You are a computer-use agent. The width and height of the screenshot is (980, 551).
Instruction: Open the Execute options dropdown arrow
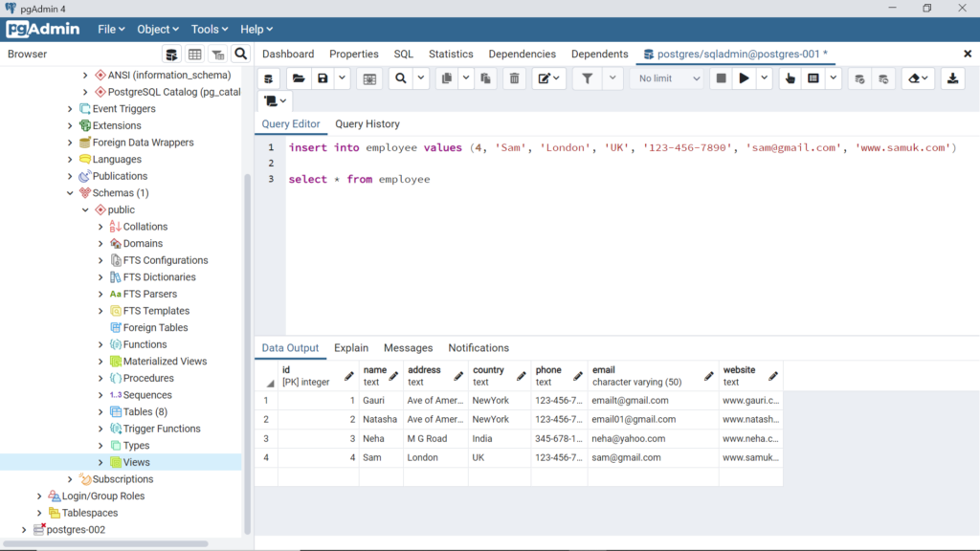click(764, 78)
